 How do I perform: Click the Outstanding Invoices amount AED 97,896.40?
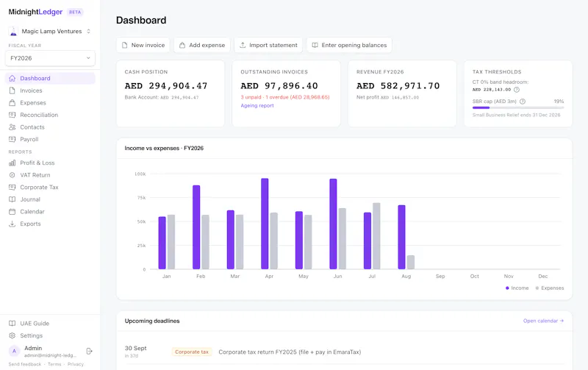pos(279,86)
